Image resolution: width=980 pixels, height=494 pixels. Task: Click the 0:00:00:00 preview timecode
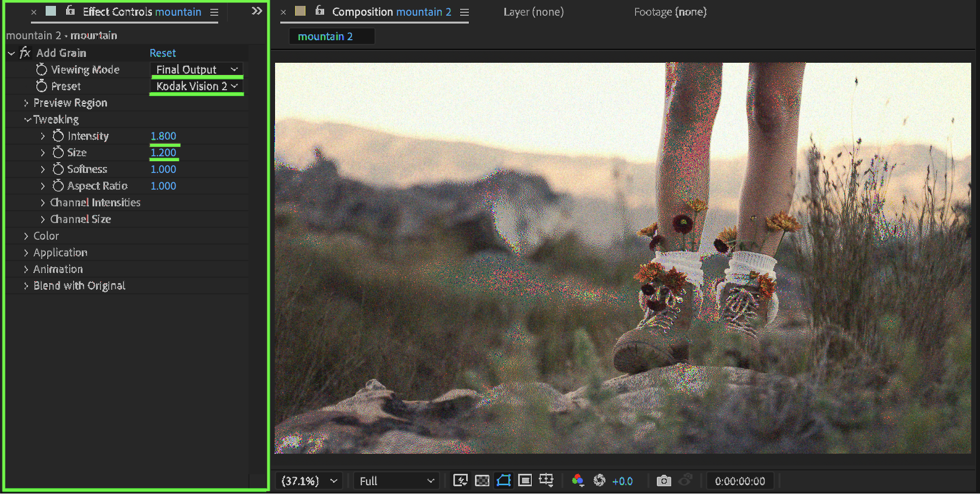740,481
